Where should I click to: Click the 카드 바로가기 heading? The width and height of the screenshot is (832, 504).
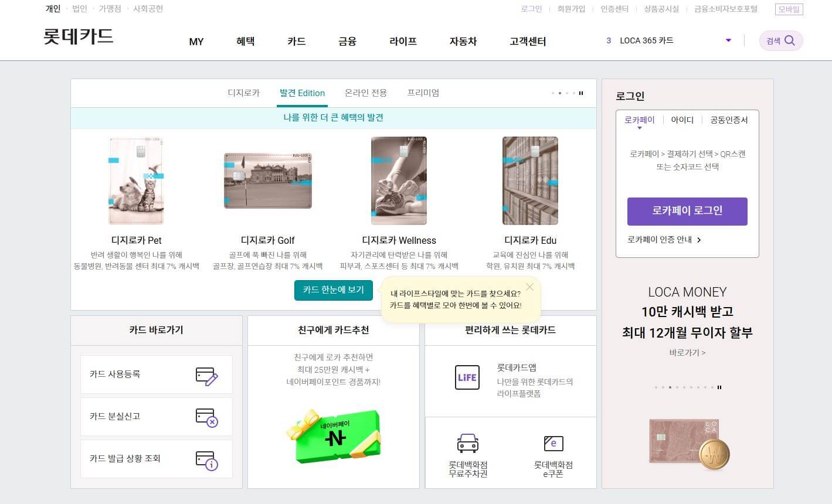(157, 330)
